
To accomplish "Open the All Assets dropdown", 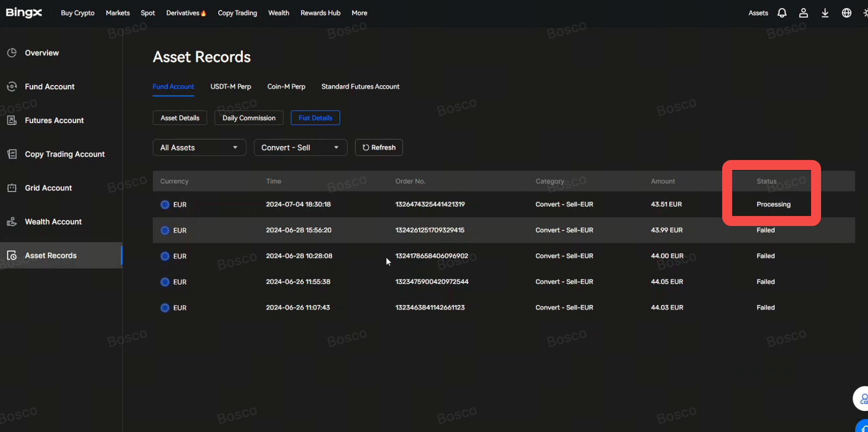I will (x=199, y=147).
